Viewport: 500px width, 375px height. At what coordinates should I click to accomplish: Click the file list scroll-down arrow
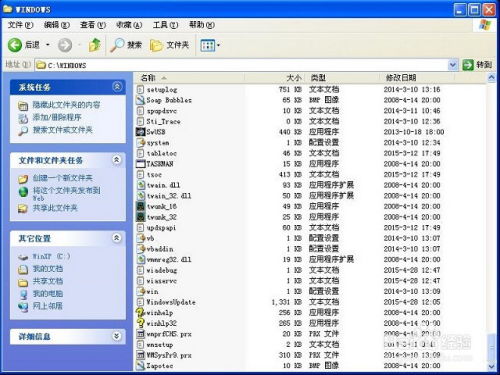click(x=491, y=366)
